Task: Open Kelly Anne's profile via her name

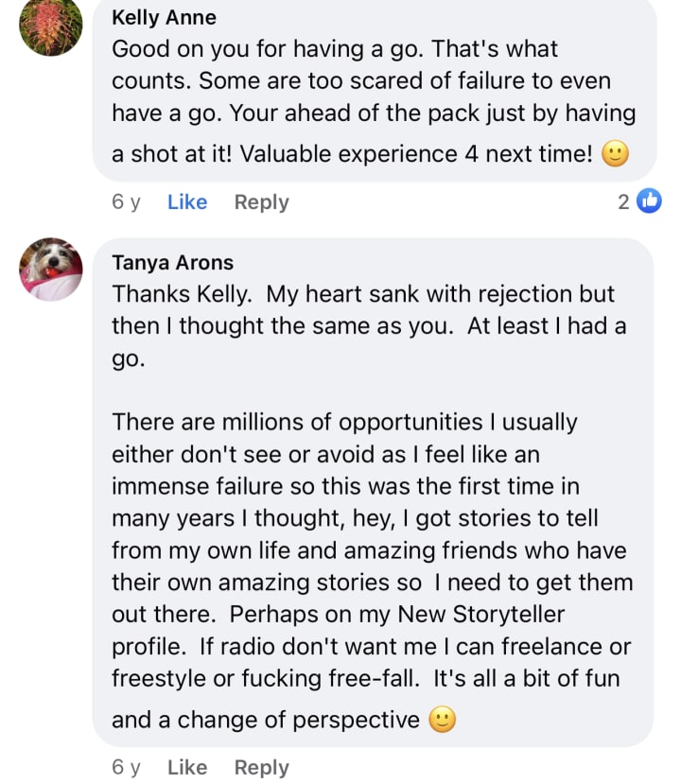Action: click(164, 18)
